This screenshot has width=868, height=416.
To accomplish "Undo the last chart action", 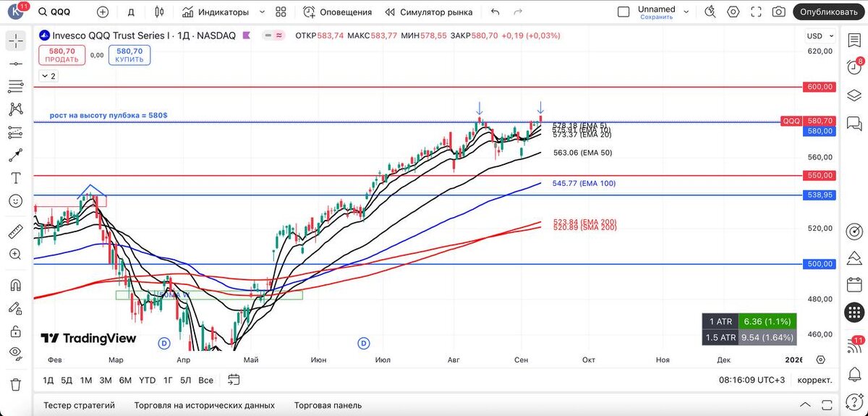I will point(495,12).
